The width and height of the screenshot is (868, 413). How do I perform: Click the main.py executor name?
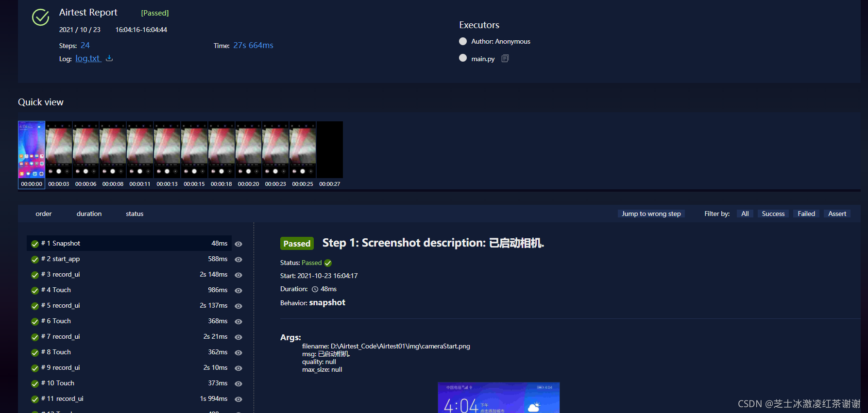point(483,59)
